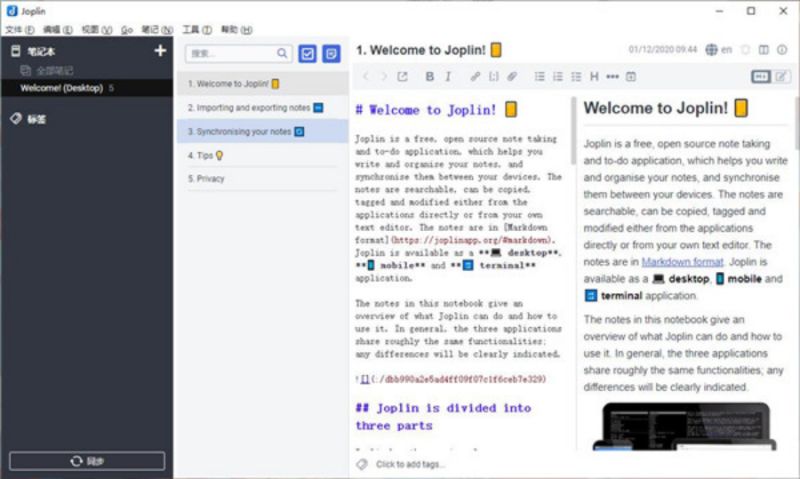
Task: Open the 视图 (V) menu
Action: coord(97,30)
